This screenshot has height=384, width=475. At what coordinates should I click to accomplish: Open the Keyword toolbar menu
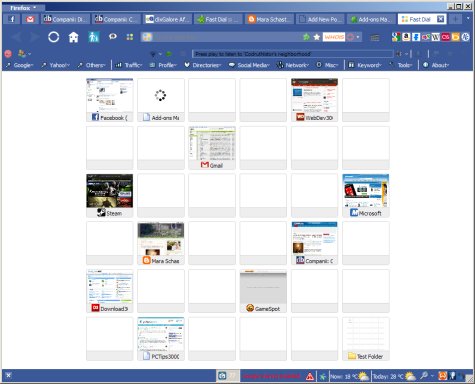tap(365, 65)
